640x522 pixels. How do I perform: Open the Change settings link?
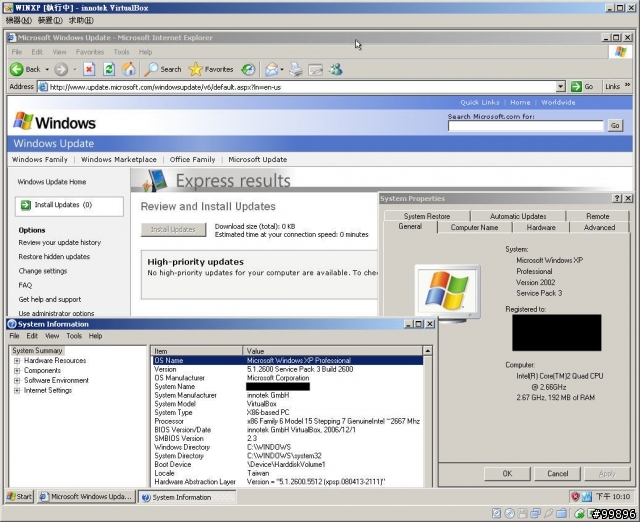click(43, 271)
